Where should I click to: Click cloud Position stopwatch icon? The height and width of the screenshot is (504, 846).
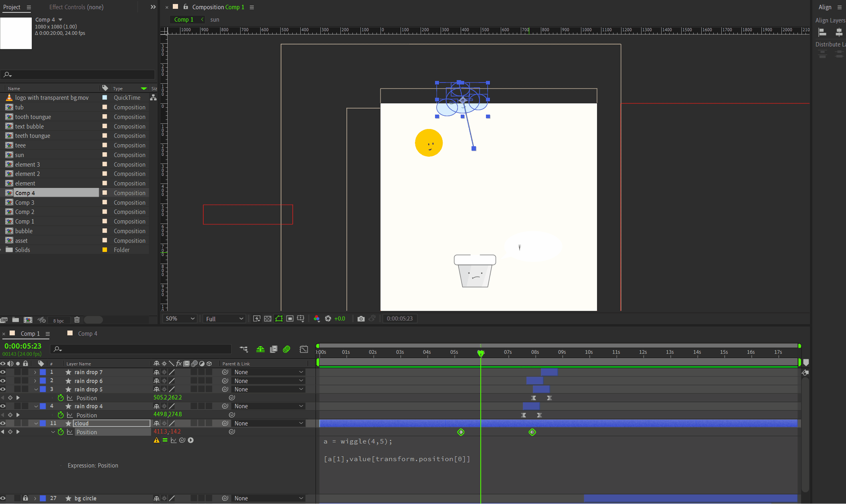(x=61, y=432)
